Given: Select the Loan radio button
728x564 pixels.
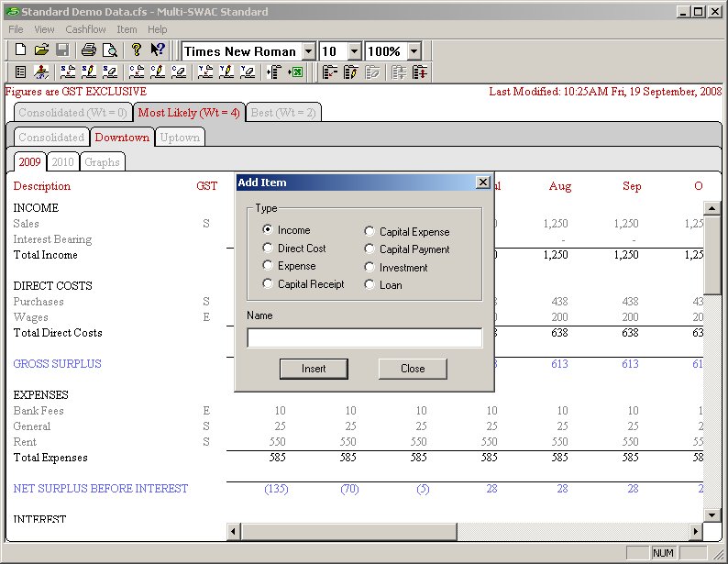Looking at the screenshot, I should coord(370,284).
